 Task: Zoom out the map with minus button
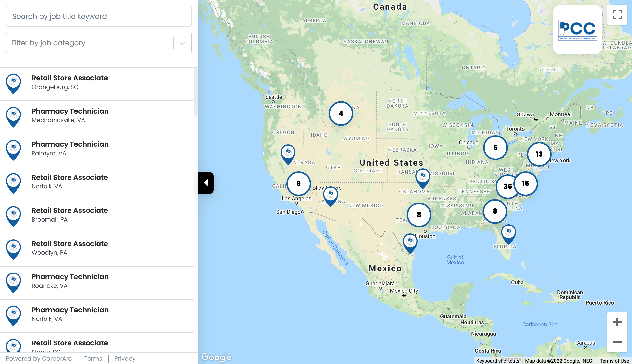[617, 342]
